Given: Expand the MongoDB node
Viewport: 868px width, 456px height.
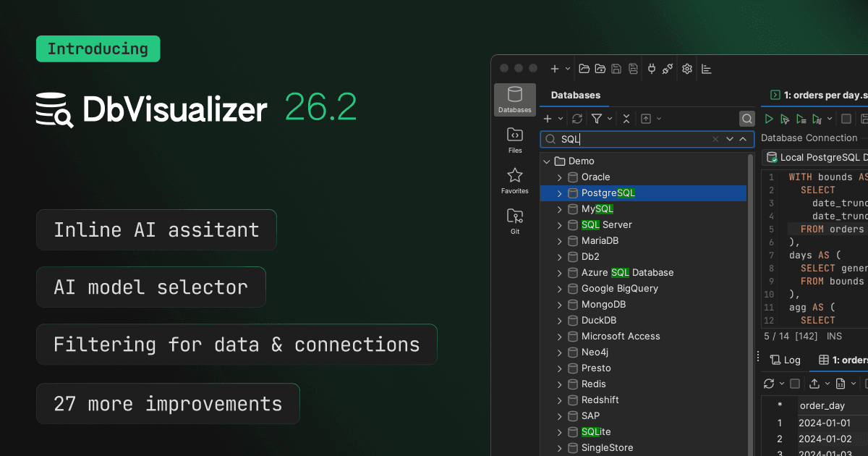Looking at the screenshot, I should click(559, 304).
